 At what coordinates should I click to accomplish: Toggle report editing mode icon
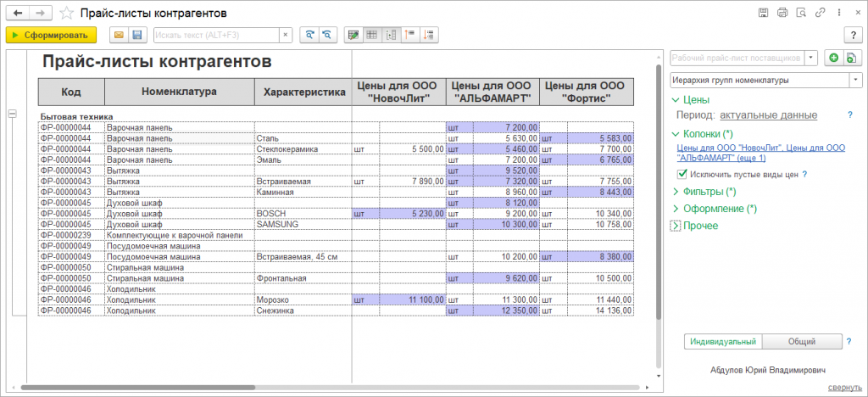[x=353, y=35]
